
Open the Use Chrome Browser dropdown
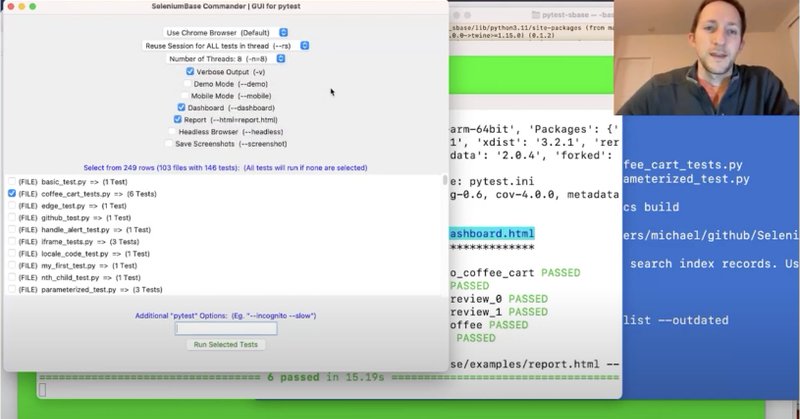pyautogui.click(x=227, y=33)
